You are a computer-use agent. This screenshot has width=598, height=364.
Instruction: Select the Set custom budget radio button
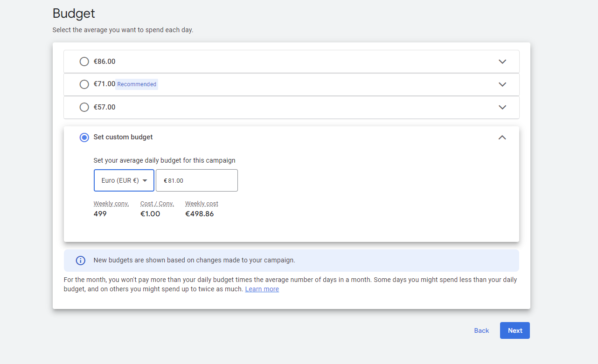(x=84, y=137)
